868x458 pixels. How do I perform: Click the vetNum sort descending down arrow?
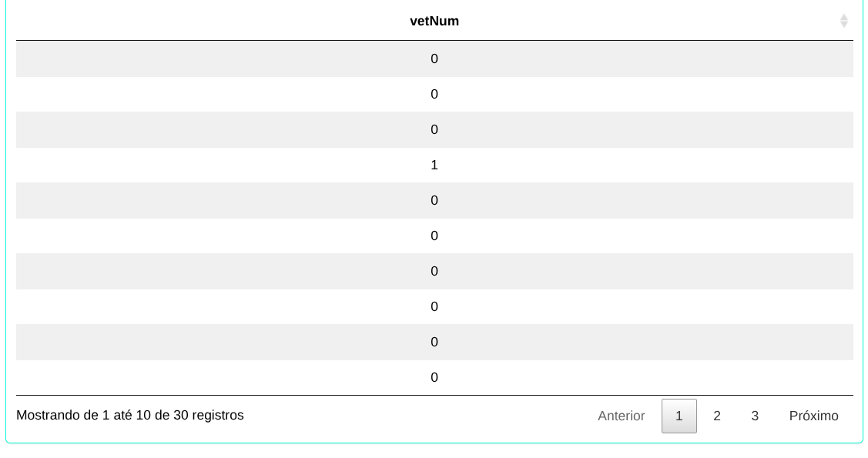pyautogui.click(x=844, y=25)
